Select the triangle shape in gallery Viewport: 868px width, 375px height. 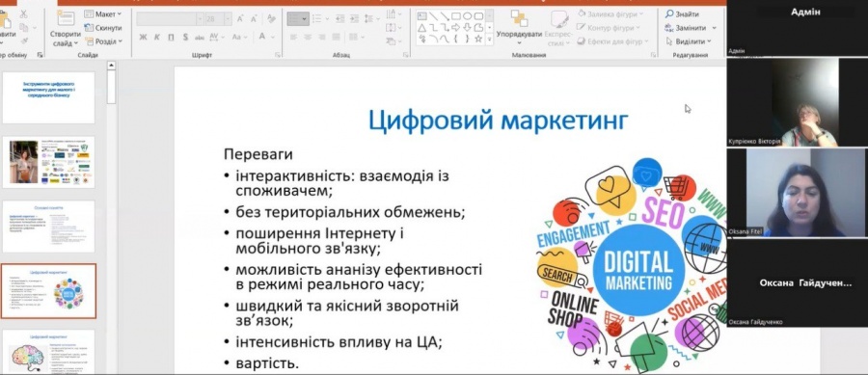pyautogui.click(x=421, y=27)
